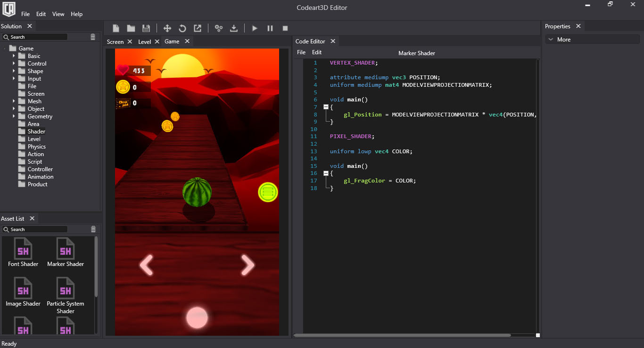Expand the Mesh folder in tree
Viewport: 644px width, 348px height.
pyautogui.click(x=14, y=101)
